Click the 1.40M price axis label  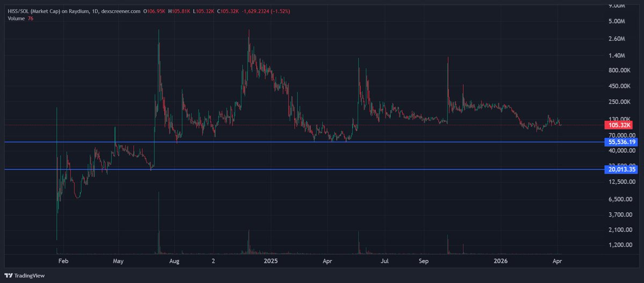tap(616, 56)
